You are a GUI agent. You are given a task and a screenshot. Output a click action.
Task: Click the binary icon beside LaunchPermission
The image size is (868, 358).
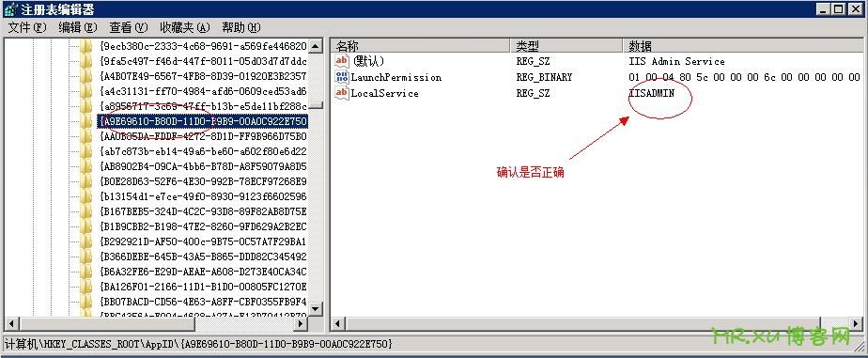[343, 77]
